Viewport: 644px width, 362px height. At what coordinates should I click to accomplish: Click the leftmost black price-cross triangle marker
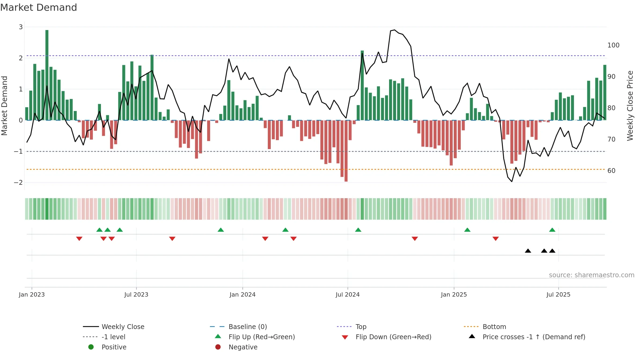528,251
